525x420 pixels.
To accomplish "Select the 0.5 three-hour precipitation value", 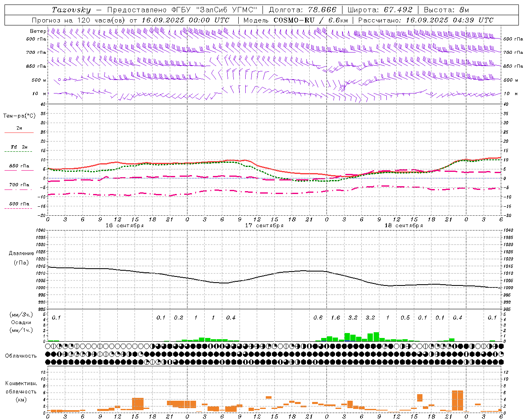I will tap(405, 318).
